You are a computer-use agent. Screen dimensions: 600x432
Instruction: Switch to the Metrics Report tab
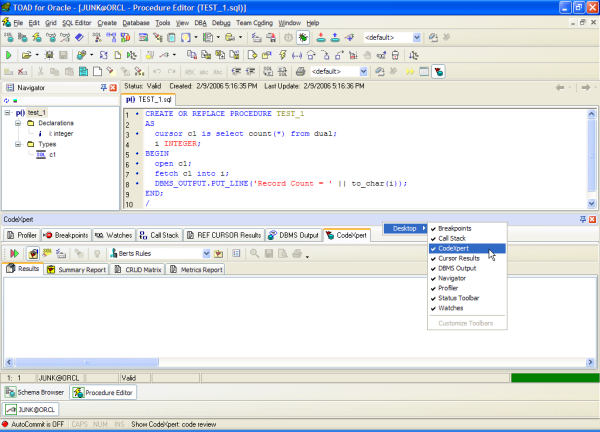[196, 270]
